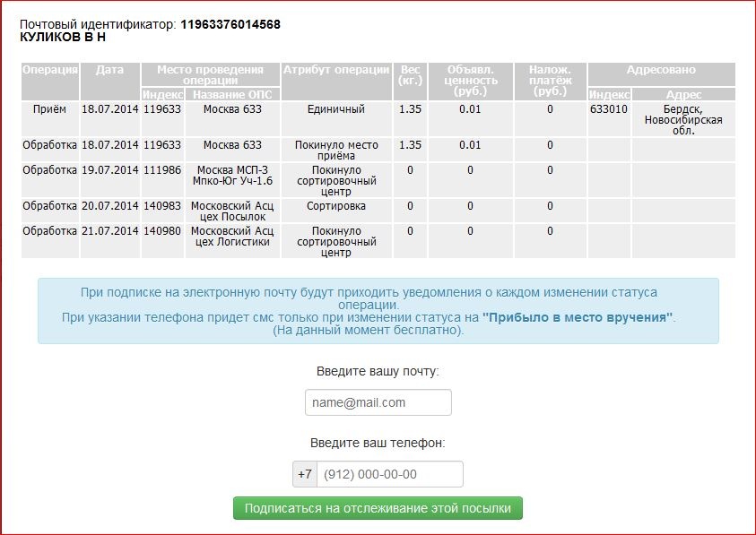Focus the phone number input field
This screenshot has height=535, width=756.
388,474
